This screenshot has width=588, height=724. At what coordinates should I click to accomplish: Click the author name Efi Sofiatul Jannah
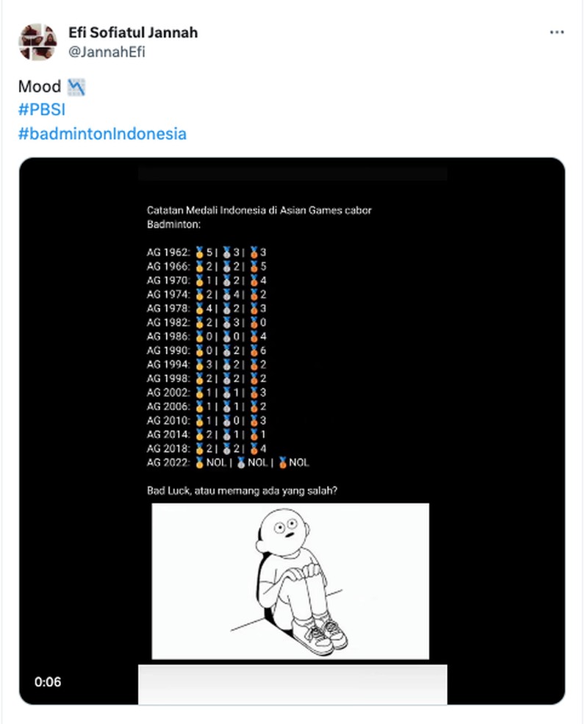click(x=132, y=32)
